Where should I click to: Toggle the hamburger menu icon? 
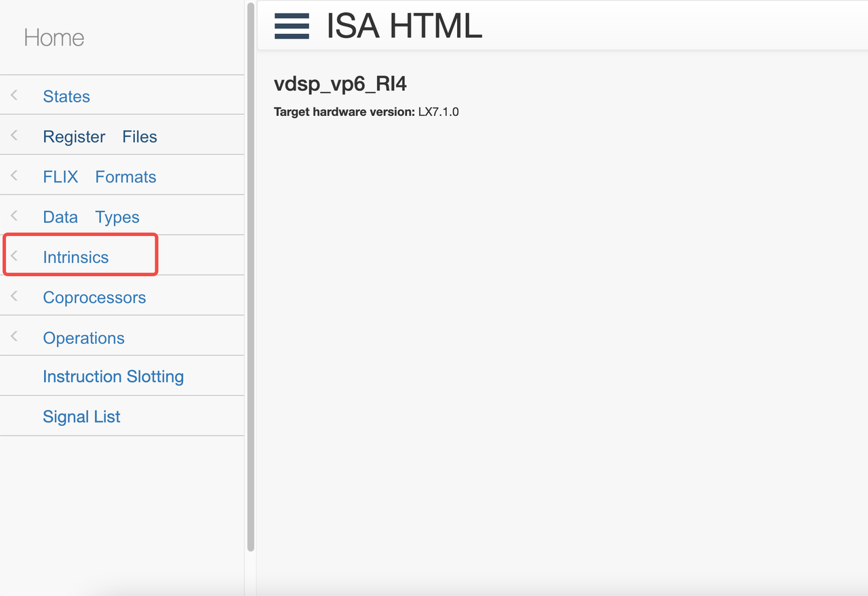(292, 26)
